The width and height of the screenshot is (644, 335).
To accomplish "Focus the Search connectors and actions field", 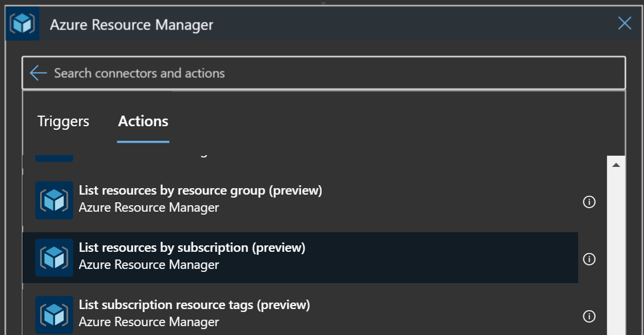I will coord(323,73).
